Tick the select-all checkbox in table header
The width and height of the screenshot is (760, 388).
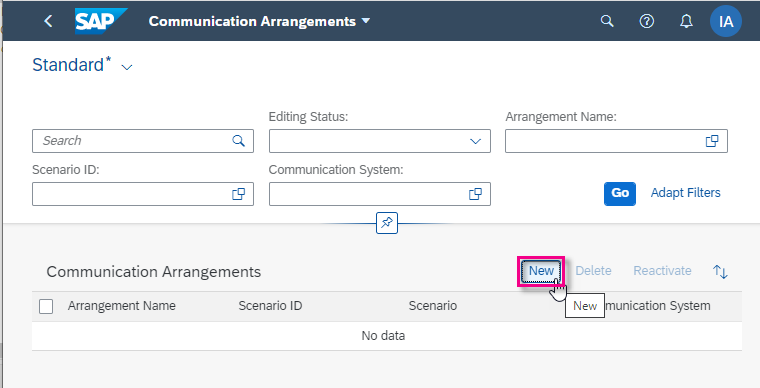(x=46, y=306)
